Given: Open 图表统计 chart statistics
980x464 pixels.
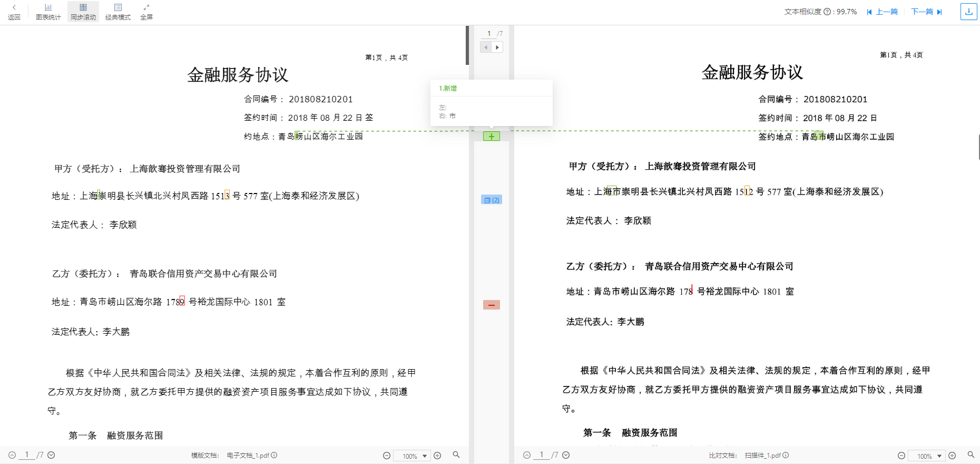Looking at the screenshot, I should coord(48,12).
